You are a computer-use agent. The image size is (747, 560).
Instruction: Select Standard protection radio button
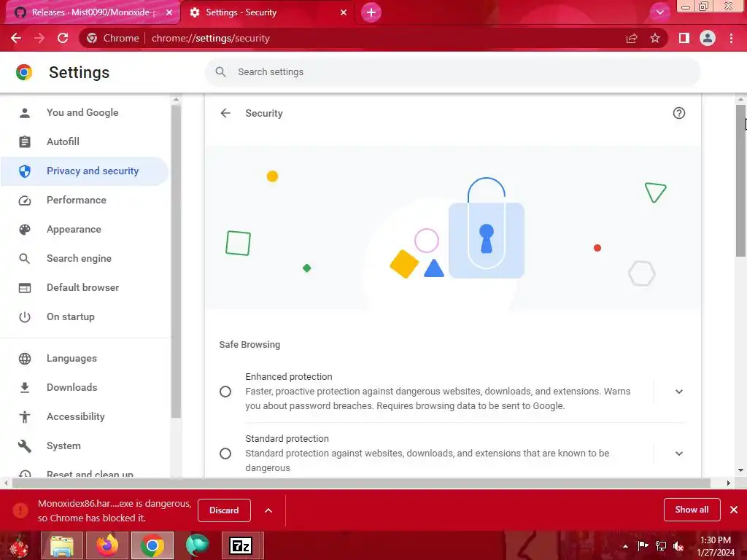(x=225, y=454)
